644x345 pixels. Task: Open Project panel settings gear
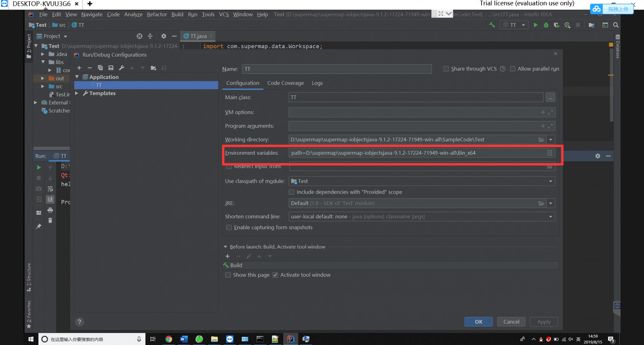(x=164, y=36)
